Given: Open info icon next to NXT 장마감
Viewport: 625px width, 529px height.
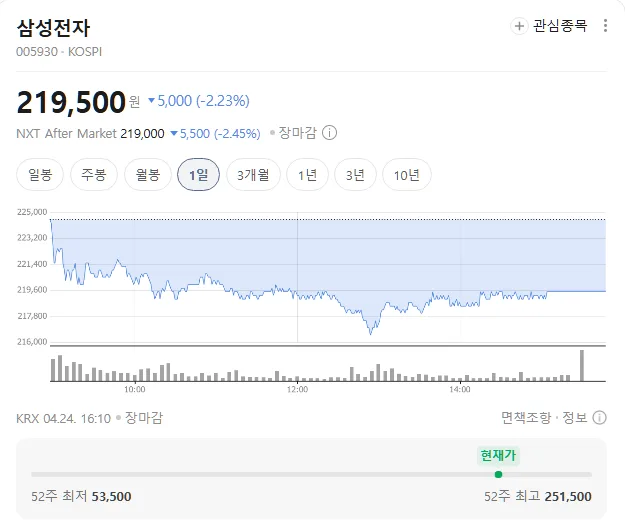Looking at the screenshot, I should tap(329, 133).
